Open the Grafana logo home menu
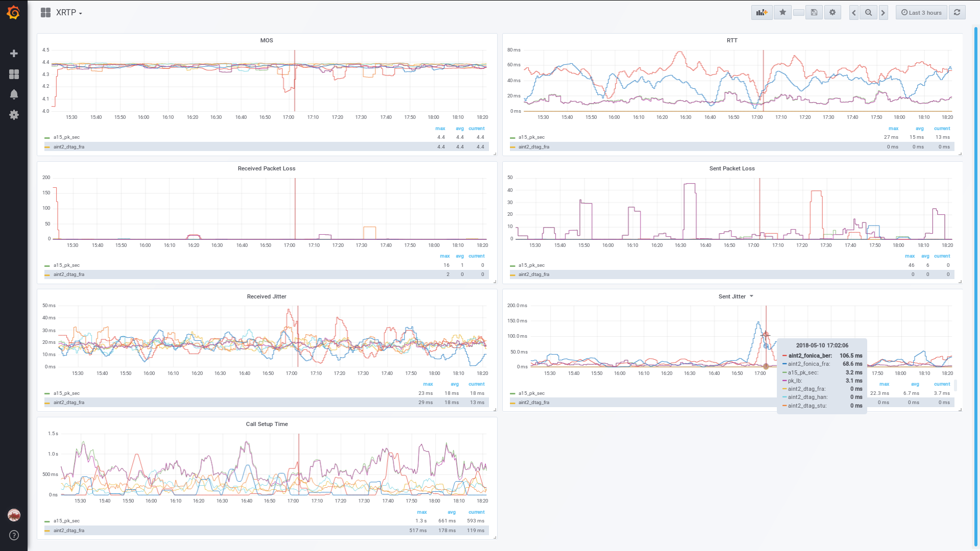Screen dimensions: 980x551 [x=14, y=13]
